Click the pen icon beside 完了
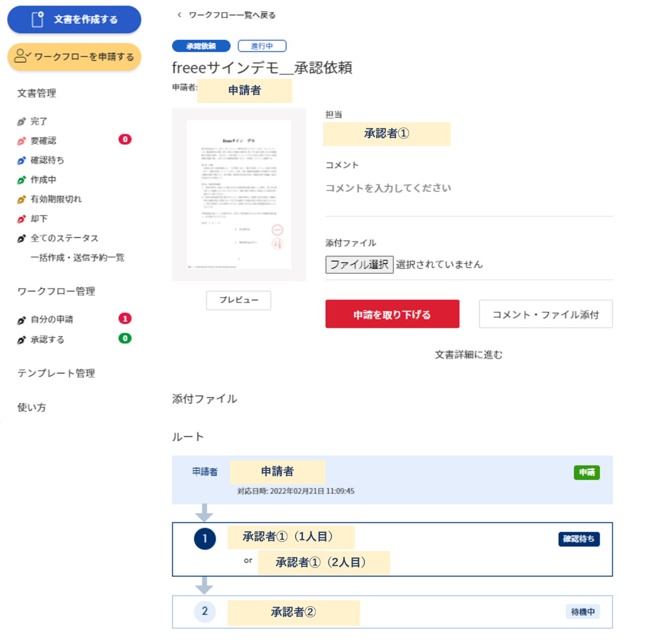 (21, 121)
